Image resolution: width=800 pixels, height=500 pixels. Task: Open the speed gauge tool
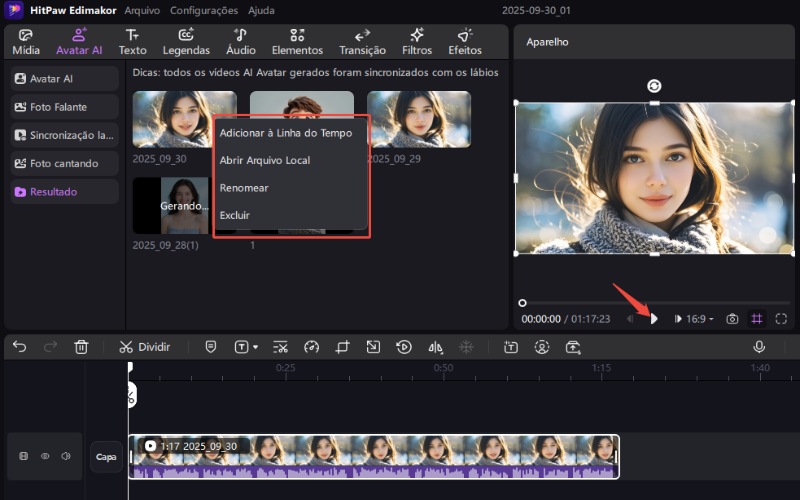[311, 347]
